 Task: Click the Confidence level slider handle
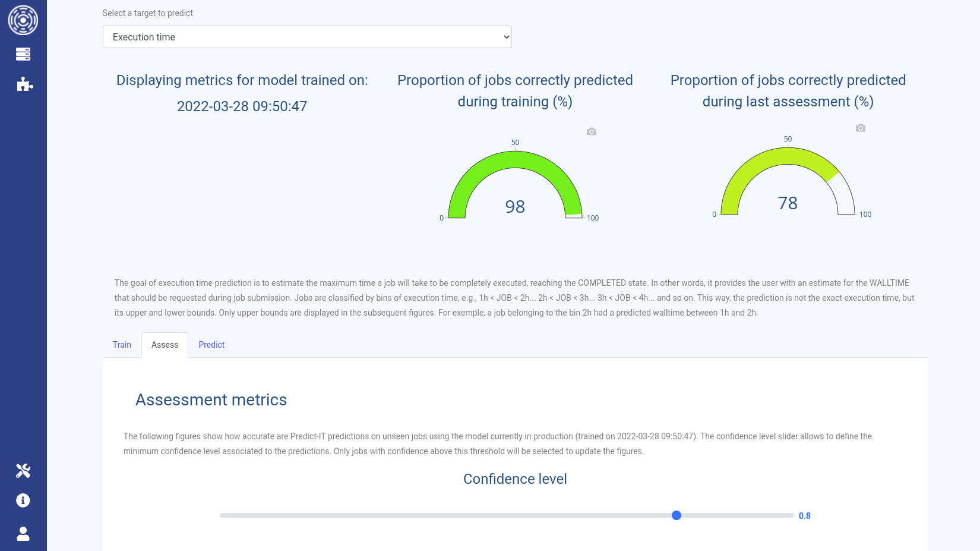coord(676,515)
